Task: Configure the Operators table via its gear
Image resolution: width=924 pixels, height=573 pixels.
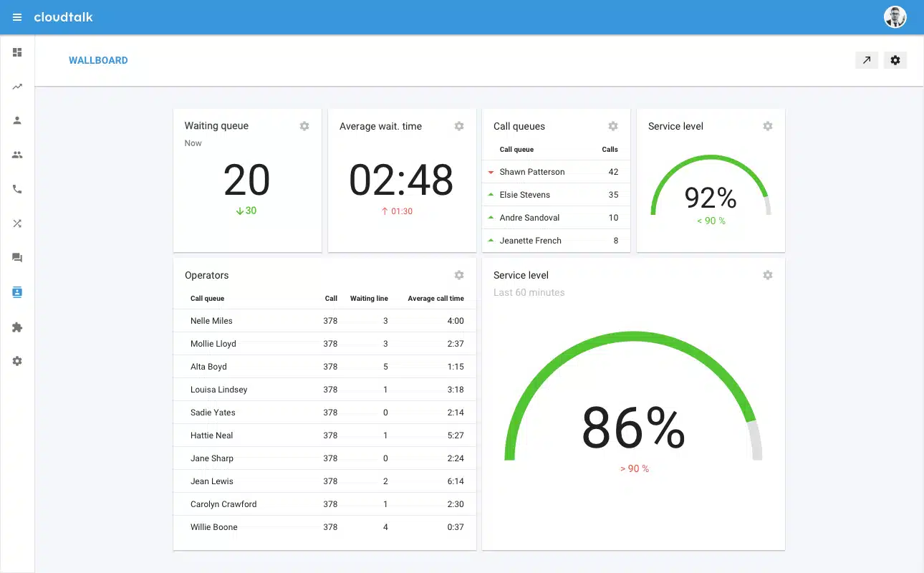Action: 459,274
